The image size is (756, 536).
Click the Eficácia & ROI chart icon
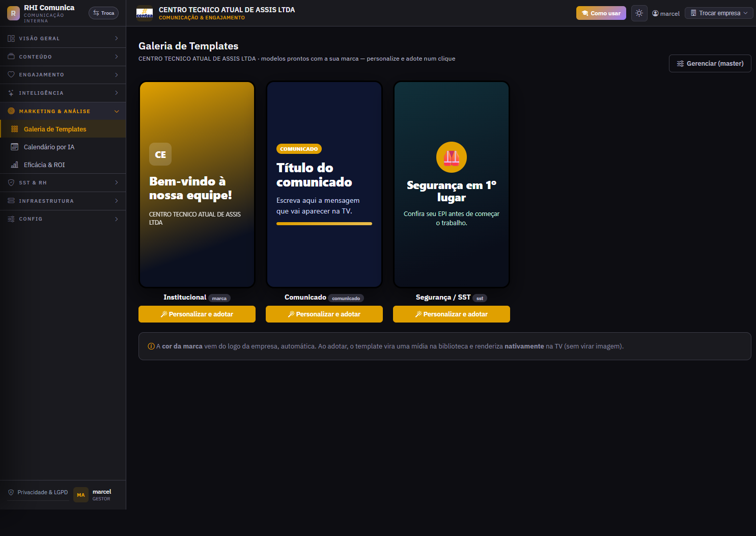click(15, 165)
